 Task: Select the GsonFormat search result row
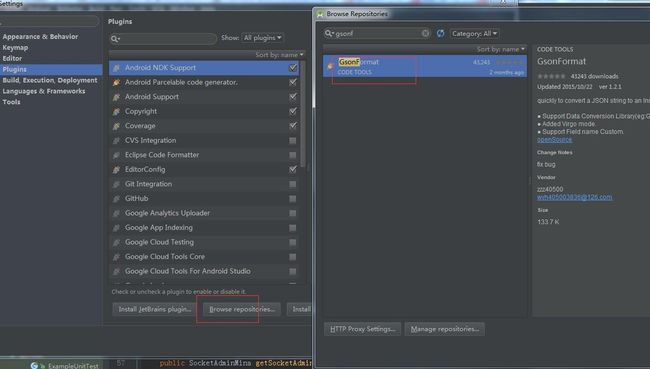pos(425,66)
